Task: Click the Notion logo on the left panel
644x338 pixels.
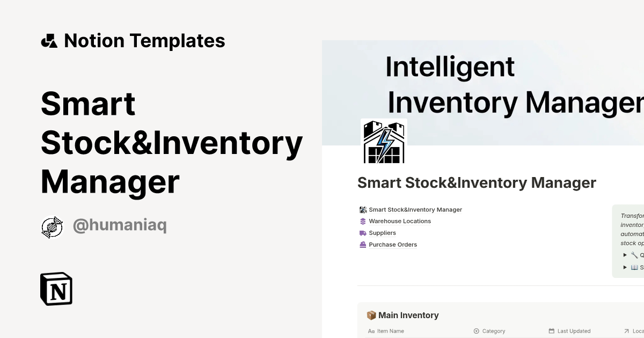Action: (55, 289)
